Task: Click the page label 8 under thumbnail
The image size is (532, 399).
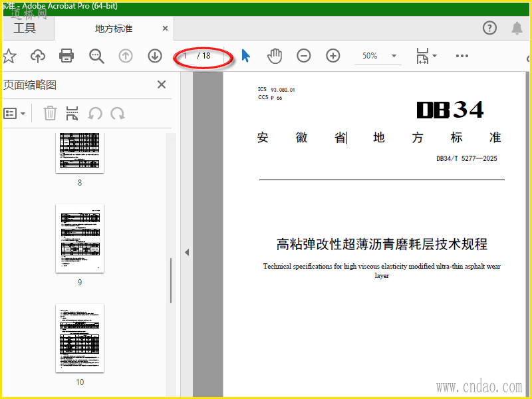Action: tap(80, 182)
